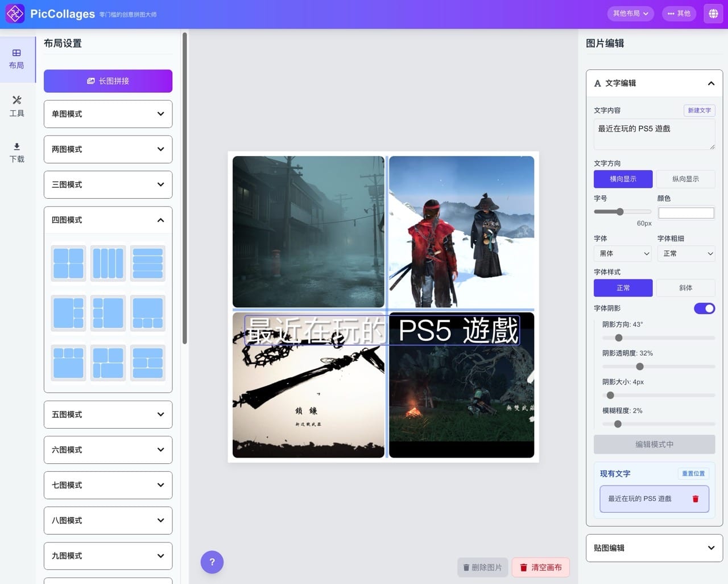Image resolution: width=728 pixels, height=584 pixels.
Task: Delete the existing text using trash icon
Action: tap(695, 499)
